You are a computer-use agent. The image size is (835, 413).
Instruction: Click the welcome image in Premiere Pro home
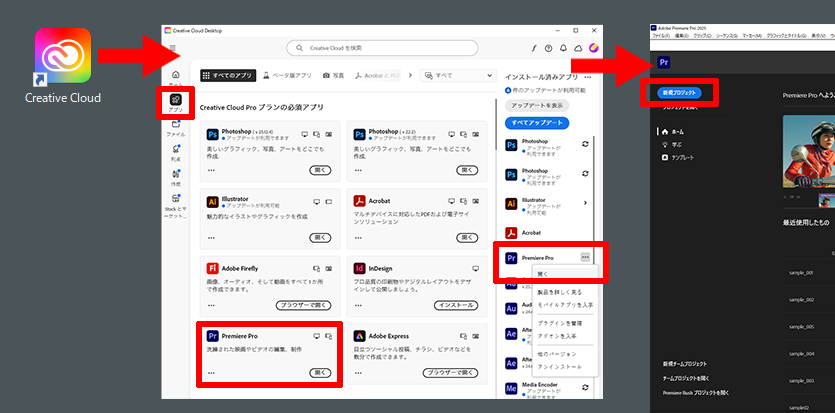coord(809,151)
